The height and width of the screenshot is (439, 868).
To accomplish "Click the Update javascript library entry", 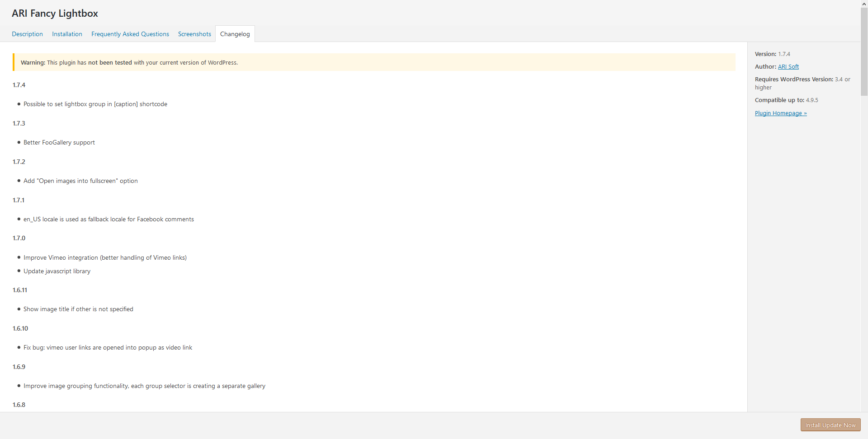I will [57, 271].
